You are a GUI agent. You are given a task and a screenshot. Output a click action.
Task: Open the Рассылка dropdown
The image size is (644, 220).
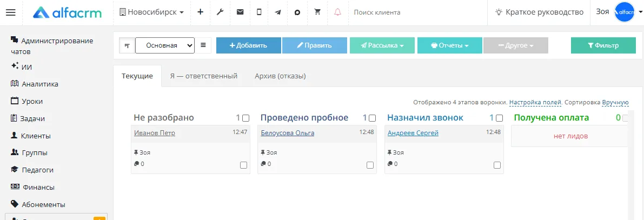tap(382, 45)
